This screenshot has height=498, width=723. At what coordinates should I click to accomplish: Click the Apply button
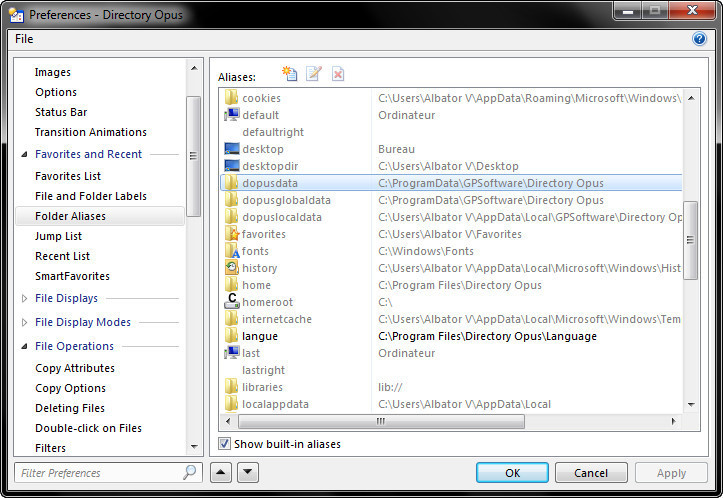[x=671, y=473]
